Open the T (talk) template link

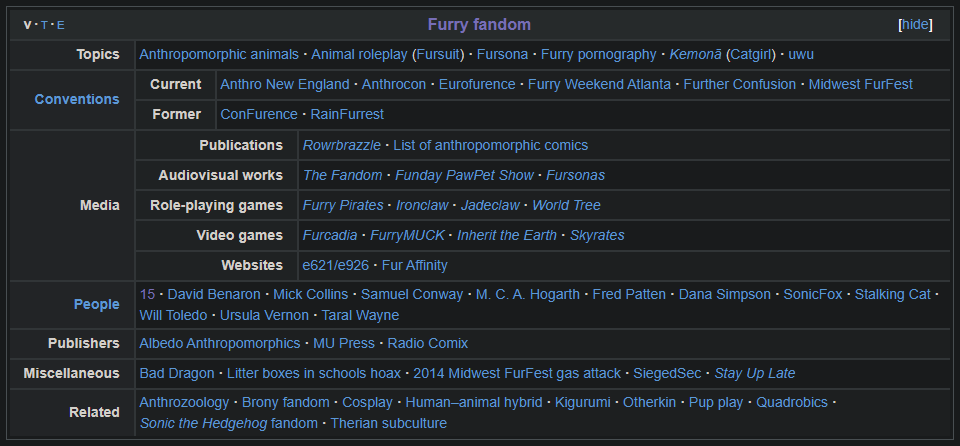[x=44, y=25]
